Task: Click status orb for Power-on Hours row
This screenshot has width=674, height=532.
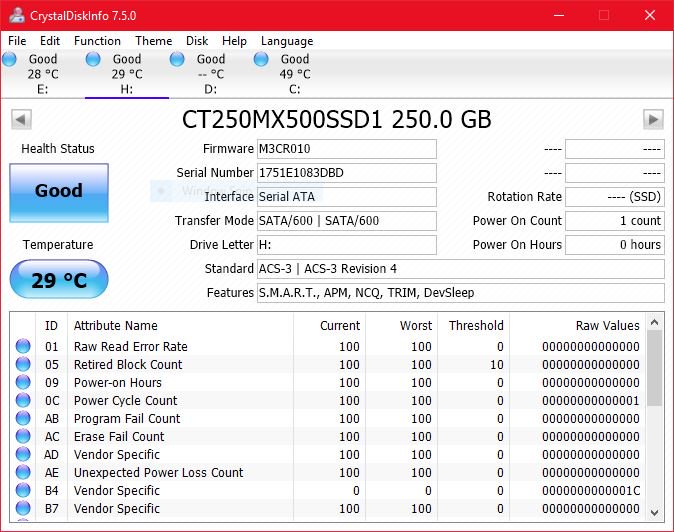Action: [x=23, y=382]
